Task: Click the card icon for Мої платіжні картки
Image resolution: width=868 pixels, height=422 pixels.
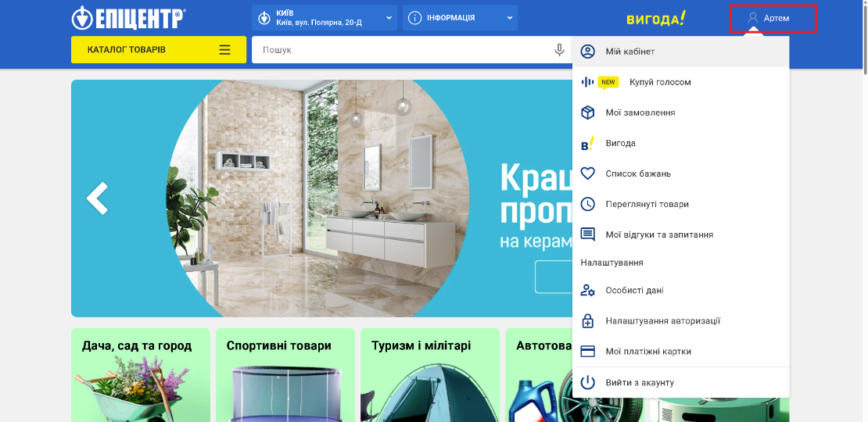Action: pos(587,351)
